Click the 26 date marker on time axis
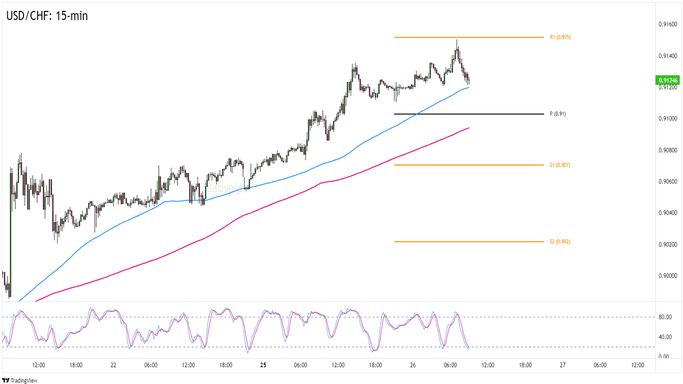This screenshot has width=683, height=384. [x=413, y=365]
